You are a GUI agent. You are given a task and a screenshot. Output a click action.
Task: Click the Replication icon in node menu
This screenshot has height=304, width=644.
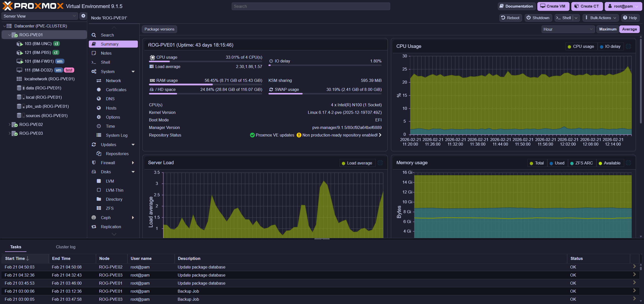(x=94, y=227)
